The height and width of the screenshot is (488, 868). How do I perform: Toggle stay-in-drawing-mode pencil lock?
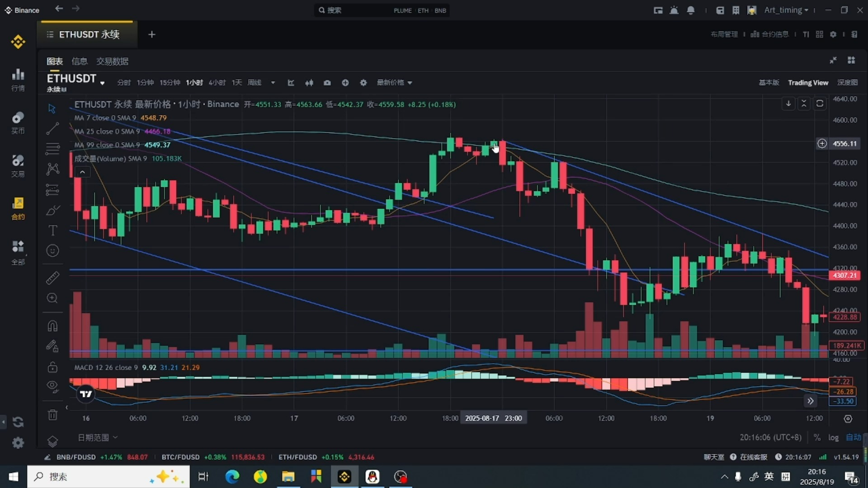coord(52,346)
